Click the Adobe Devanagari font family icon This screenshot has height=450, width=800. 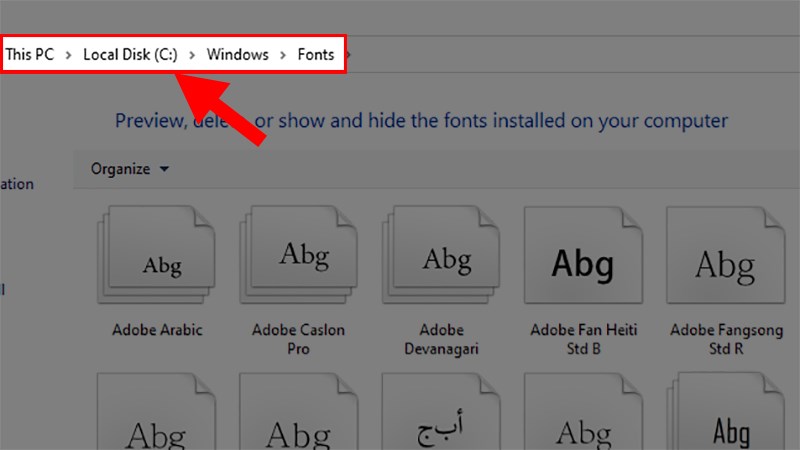tap(445, 258)
